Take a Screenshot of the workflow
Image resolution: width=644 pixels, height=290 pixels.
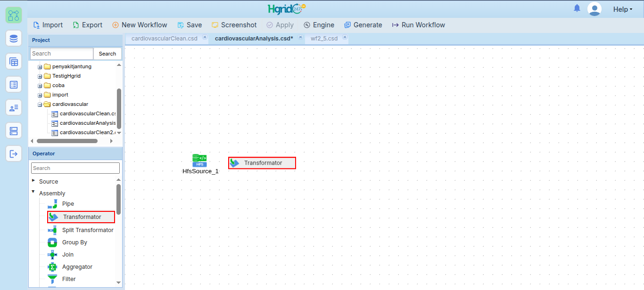234,25
